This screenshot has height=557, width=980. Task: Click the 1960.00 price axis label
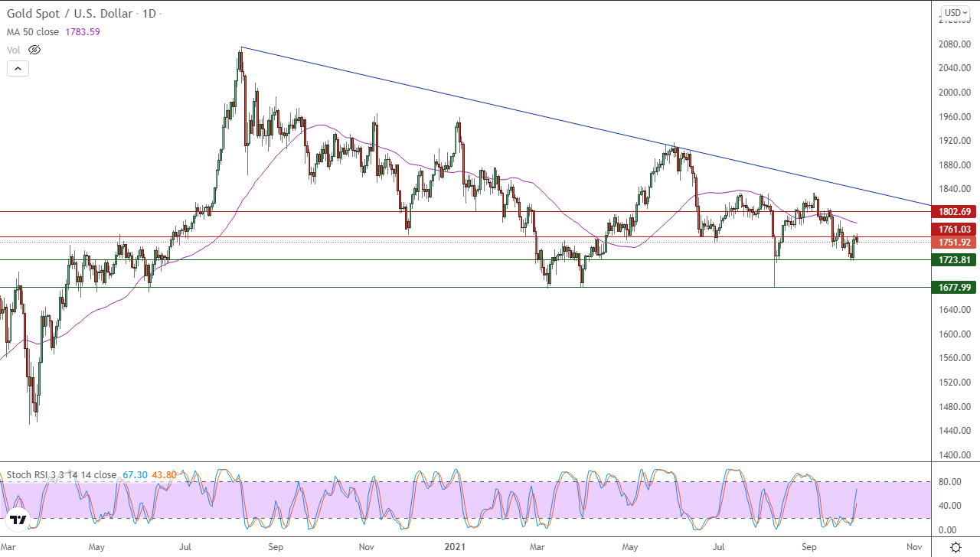[x=955, y=117]
